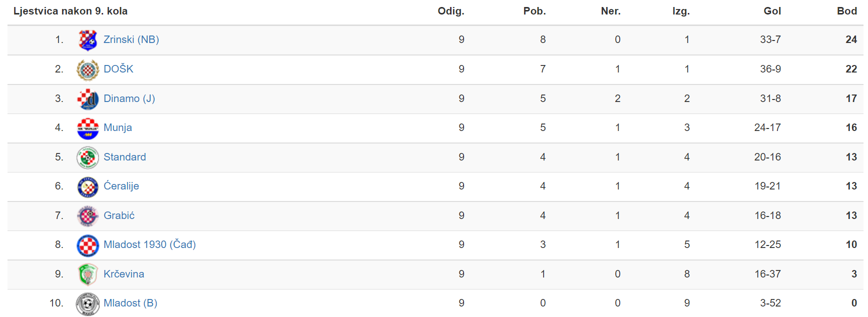Click the Zrinski (NB) club crest

88,40
